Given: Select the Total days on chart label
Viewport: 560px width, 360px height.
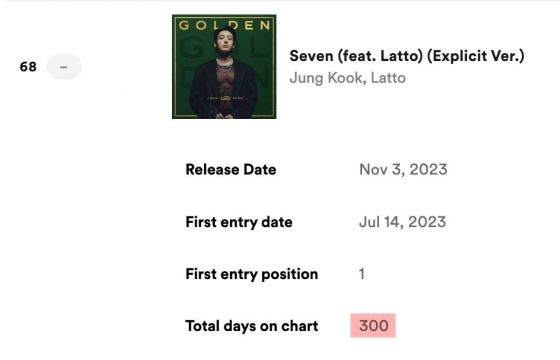Looking at the screenshot, I should point(251,326).
